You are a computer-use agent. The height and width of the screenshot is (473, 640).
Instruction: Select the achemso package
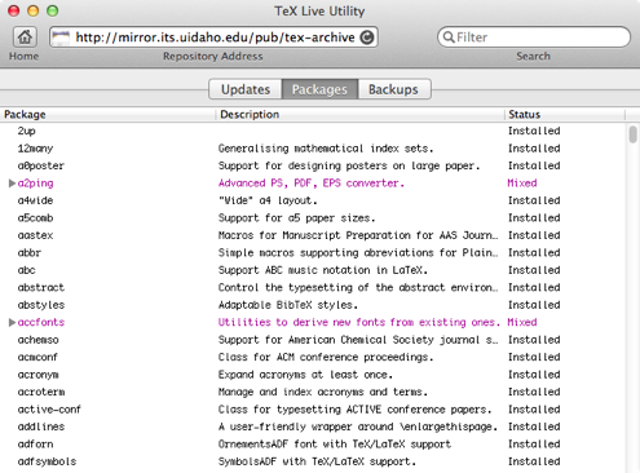pyautogui.click(x=38, y=340)
